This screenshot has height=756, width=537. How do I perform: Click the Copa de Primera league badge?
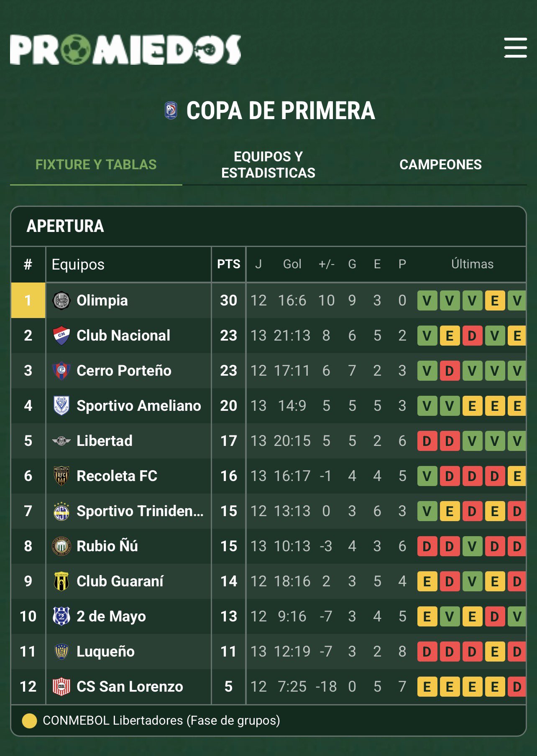pyautogui.click(x=171, y=111)
